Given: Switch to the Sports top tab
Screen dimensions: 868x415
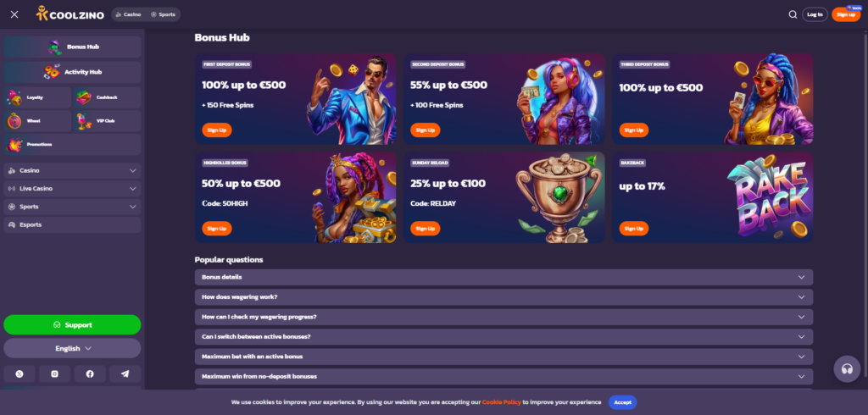Looking at the screenshot, I should pos(163,14).
